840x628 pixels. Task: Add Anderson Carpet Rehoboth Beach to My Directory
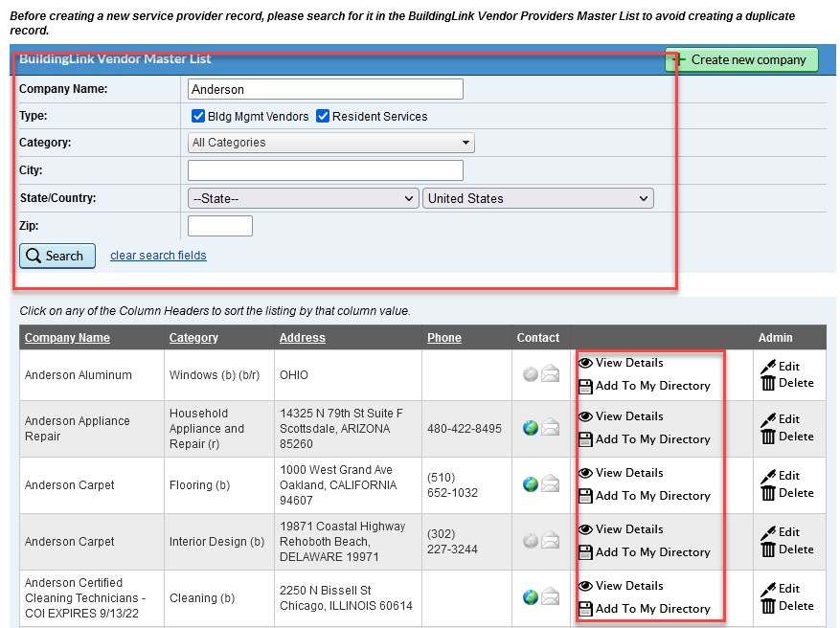645,552
